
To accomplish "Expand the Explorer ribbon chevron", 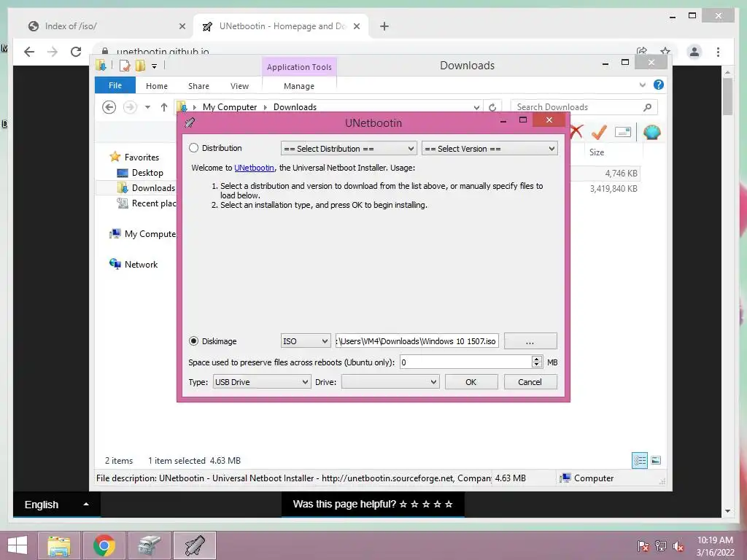I will (642, 85).
